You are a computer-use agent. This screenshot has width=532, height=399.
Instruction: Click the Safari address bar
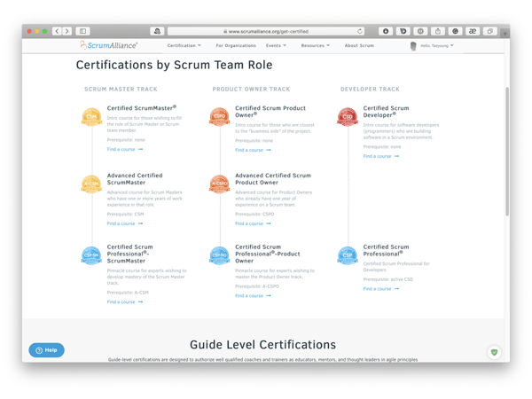coord(266,31)
